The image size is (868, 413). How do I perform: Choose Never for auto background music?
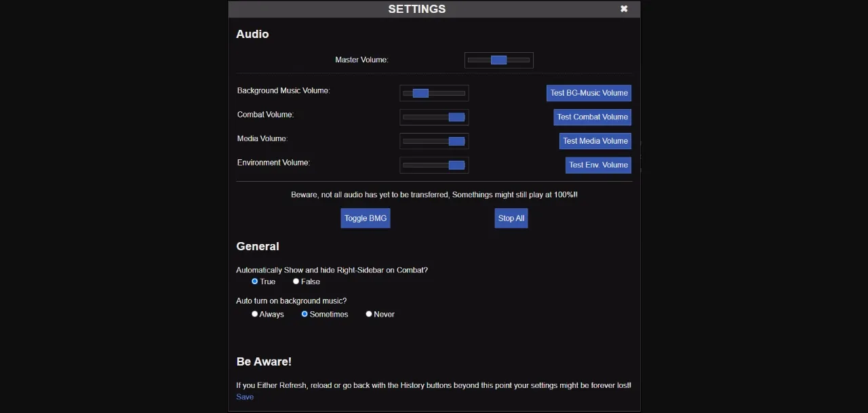coord(369,314)
